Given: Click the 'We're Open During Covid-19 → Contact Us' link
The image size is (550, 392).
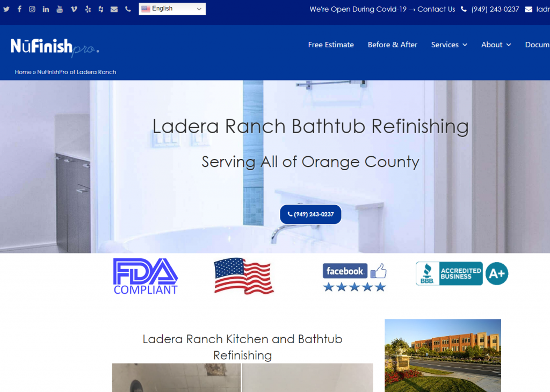Looking at the screenshot, I should coord(382,10).
